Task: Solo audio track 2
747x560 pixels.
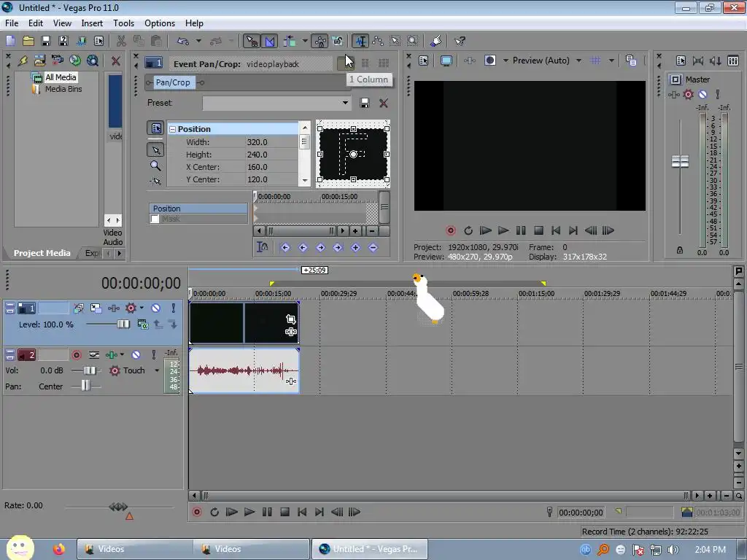Action: click(x=153, y=355)
